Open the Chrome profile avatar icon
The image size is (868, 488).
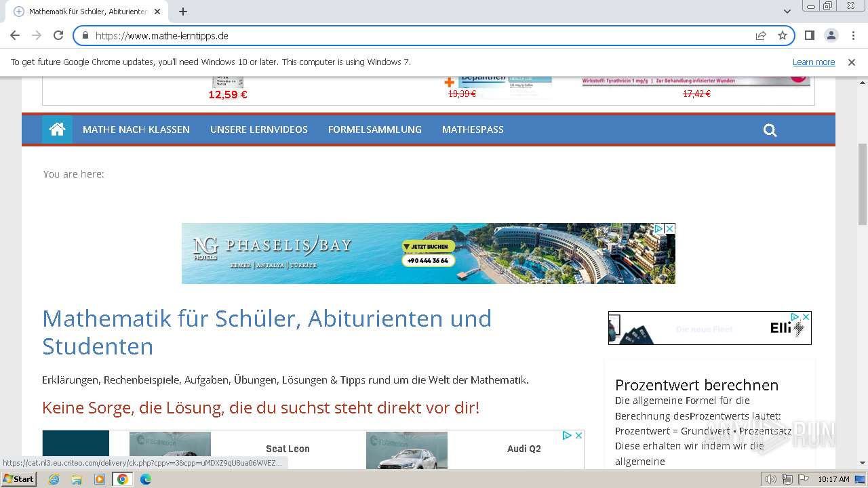(831, 35)
